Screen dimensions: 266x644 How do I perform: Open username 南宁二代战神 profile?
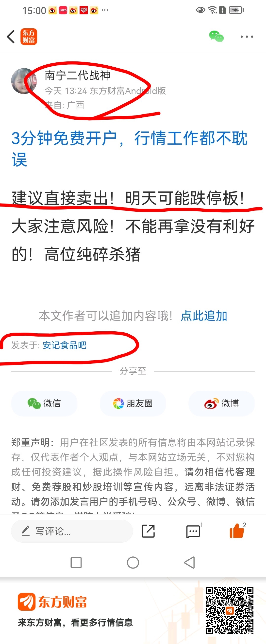tap(77, 76)
